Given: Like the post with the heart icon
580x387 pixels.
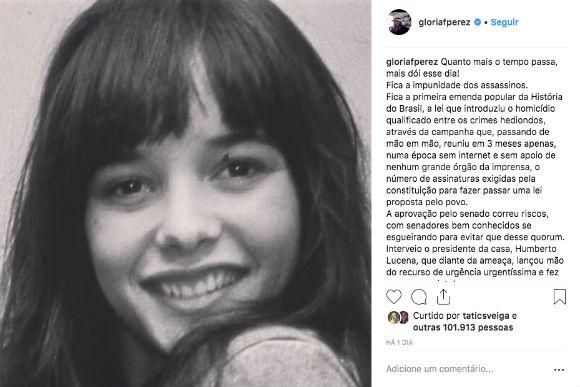Looking at the screenshot, I should tap(394, 297).
